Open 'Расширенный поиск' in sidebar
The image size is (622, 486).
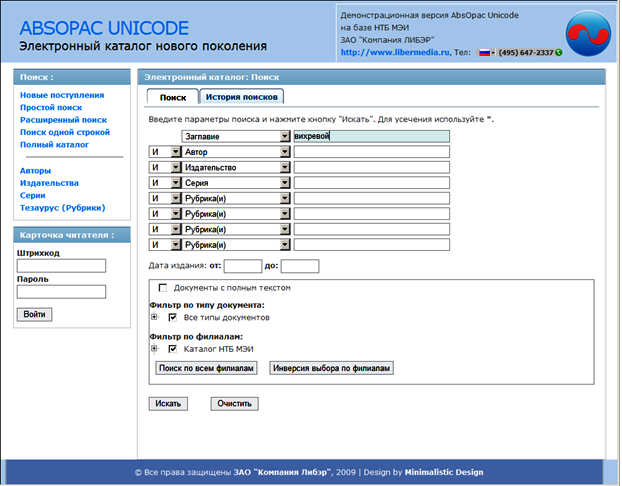(63, 120)
